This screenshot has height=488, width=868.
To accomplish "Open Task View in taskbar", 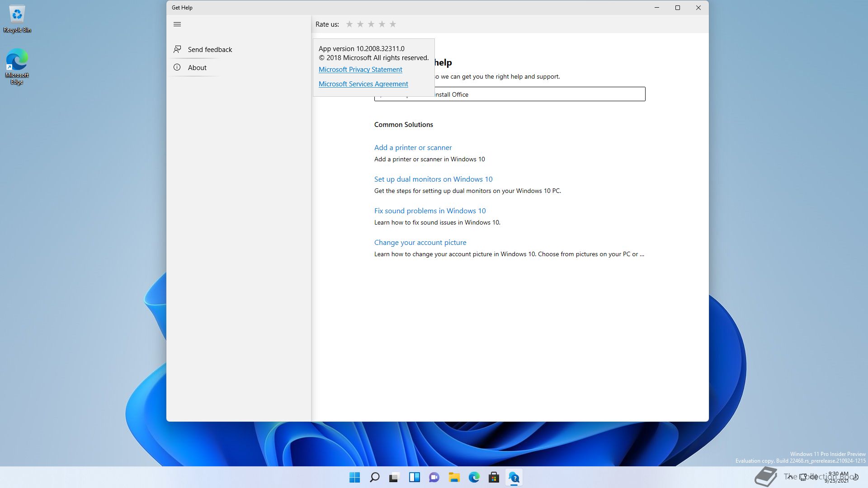I will pos(395,477).
